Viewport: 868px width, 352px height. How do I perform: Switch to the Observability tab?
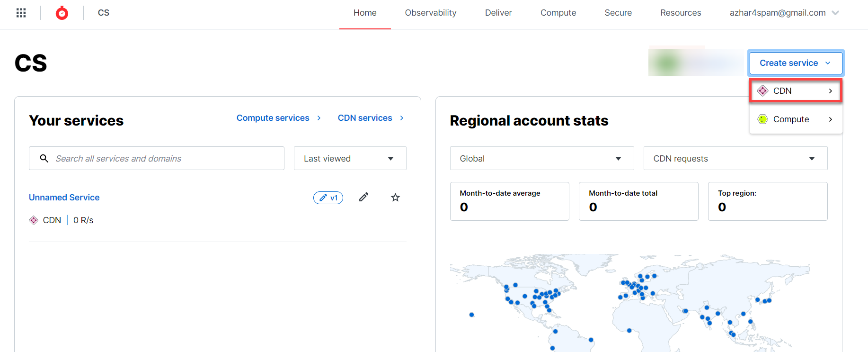(x=430, y=13)
